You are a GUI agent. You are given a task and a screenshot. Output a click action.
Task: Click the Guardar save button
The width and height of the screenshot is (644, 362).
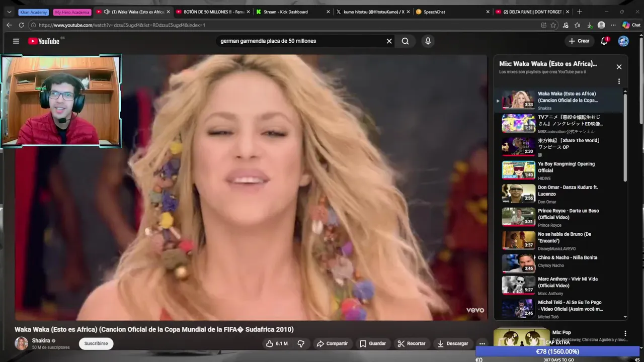pos(373,343)
